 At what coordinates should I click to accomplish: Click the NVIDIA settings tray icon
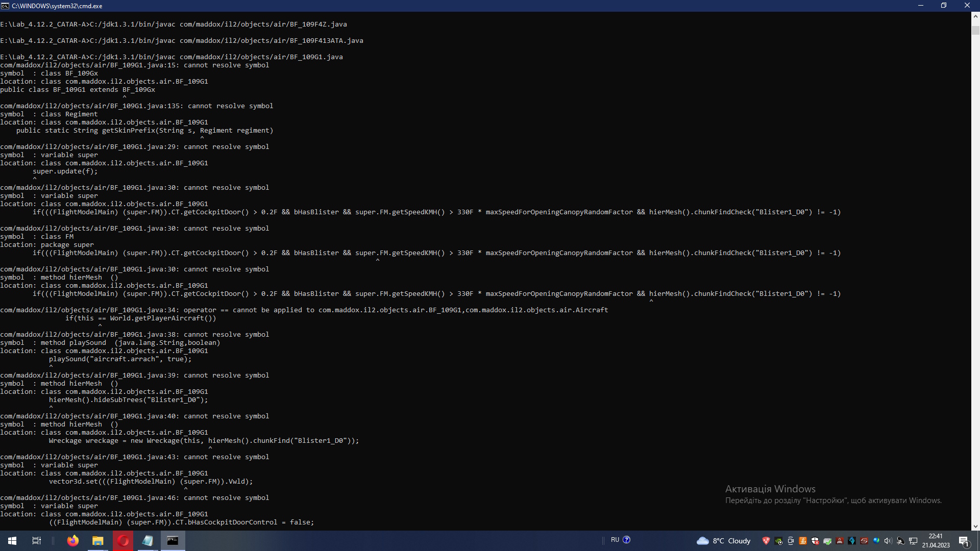point(778,541)
